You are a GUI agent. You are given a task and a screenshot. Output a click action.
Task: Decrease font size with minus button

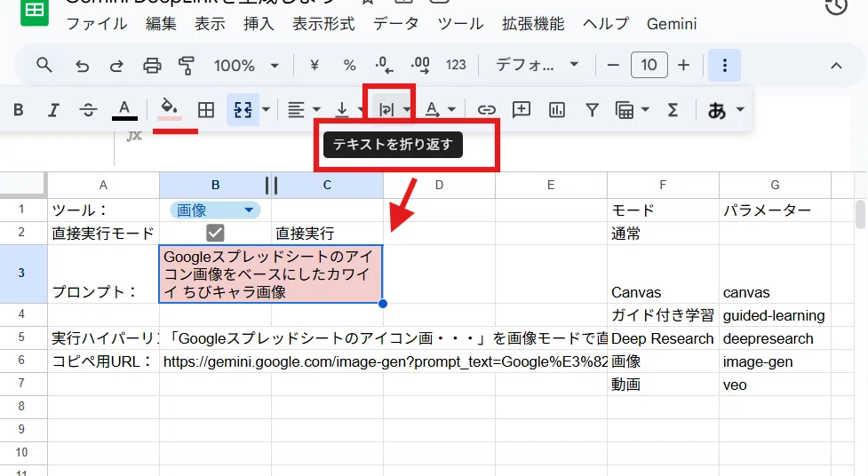coord(613,66)
